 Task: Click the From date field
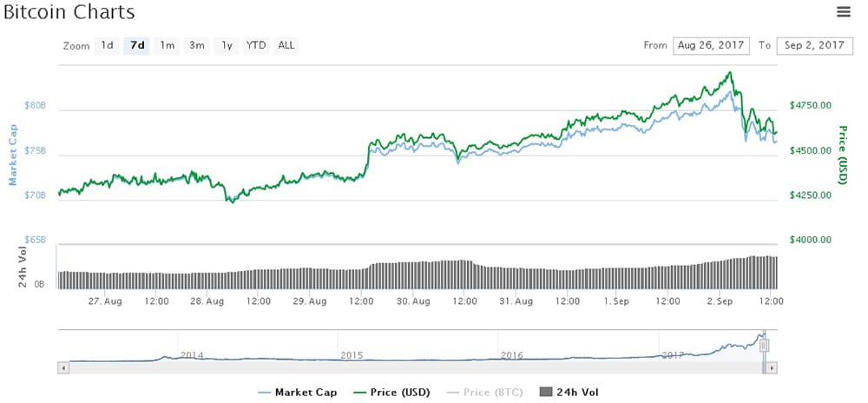click(711, 45)
